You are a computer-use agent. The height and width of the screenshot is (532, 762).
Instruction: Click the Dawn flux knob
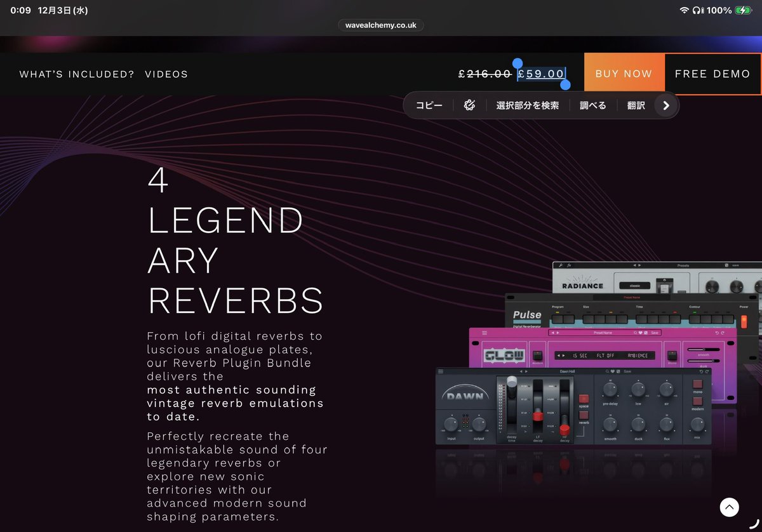pyautogui.click(x=666, y=424)
